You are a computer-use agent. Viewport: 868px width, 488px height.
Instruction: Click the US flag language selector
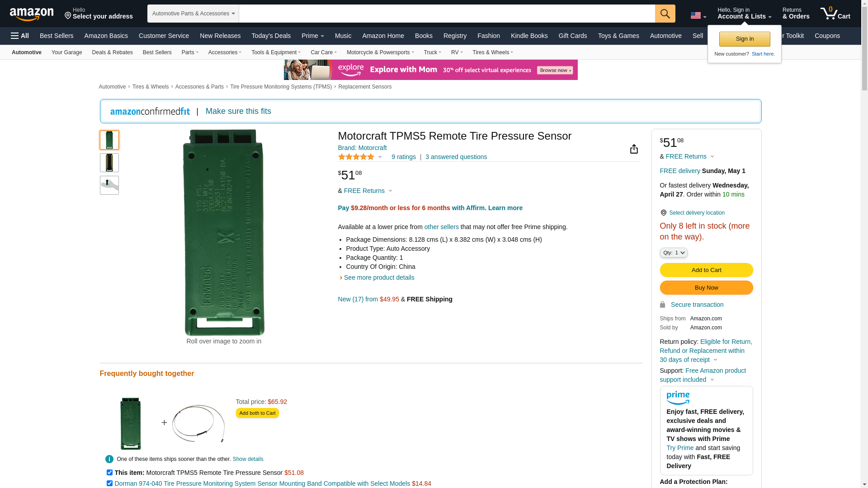[x=698, y=15]
